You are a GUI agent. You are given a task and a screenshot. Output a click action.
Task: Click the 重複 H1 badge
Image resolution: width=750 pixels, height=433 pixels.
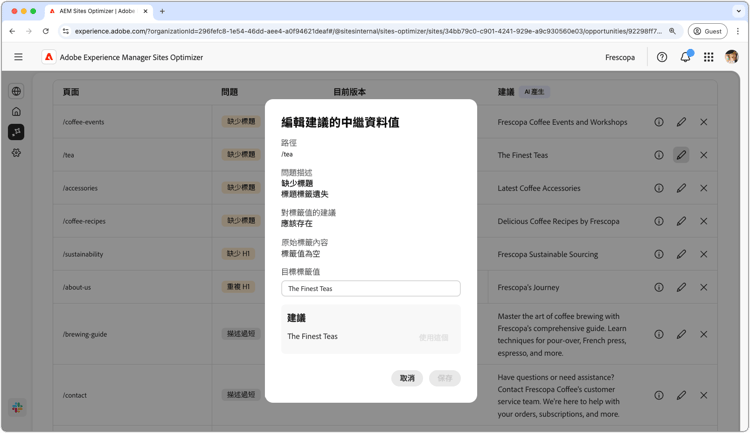tap(238, 287)
